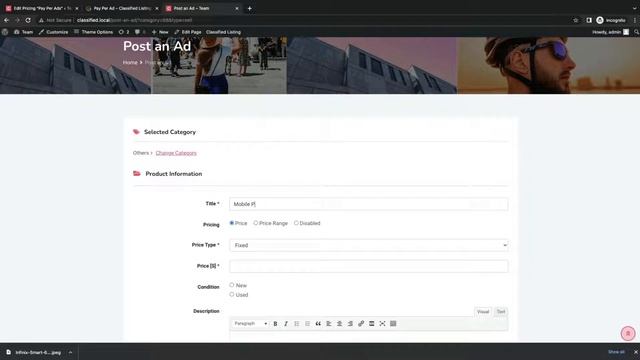Toggle bold formatting in description editor
Viewport: 640px width, 360px height.
pos(275,324)
